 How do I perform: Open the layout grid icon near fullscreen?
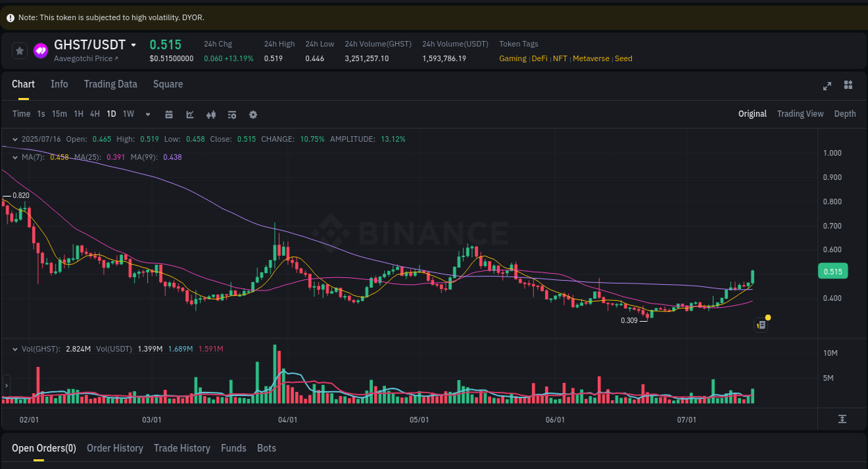click(848, 85)
